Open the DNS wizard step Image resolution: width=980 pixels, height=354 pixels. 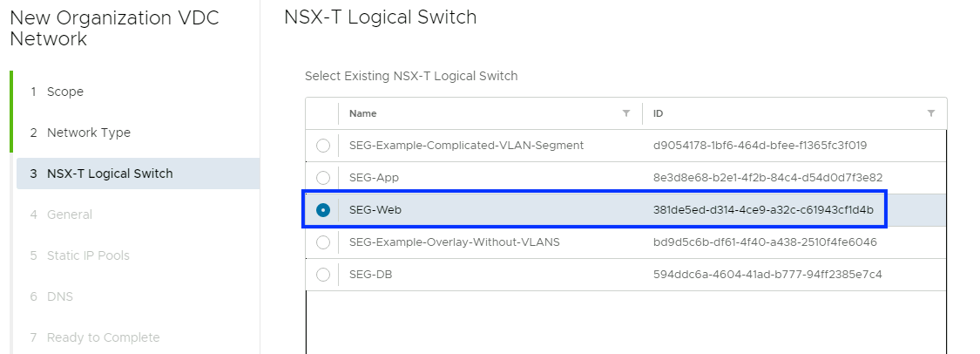point(59,296)
